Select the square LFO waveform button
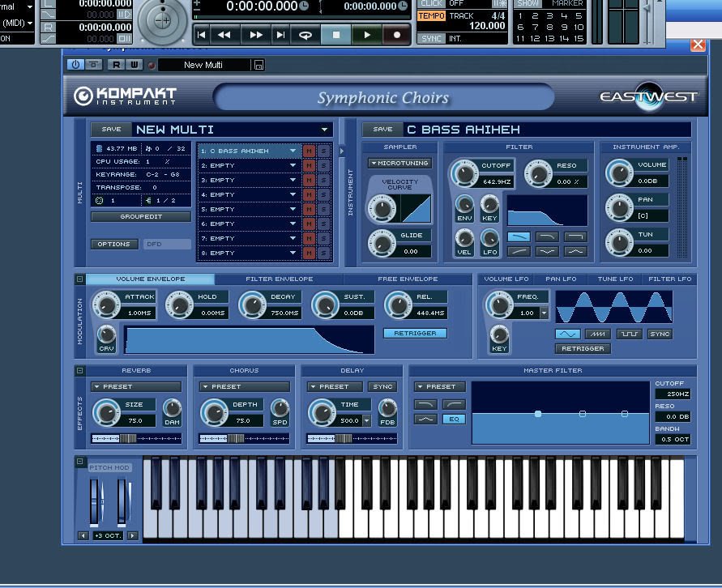This screenshot has height=588, width=722. (x=629, y=334)
